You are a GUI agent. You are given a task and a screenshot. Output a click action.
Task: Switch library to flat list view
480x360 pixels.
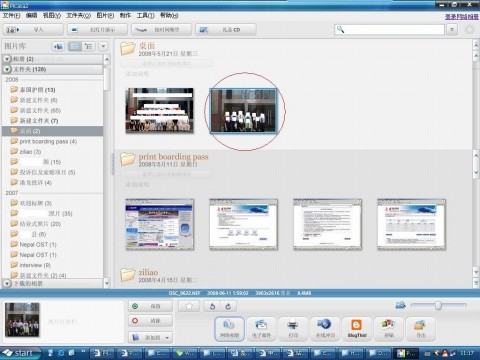(x=75, y=46)
